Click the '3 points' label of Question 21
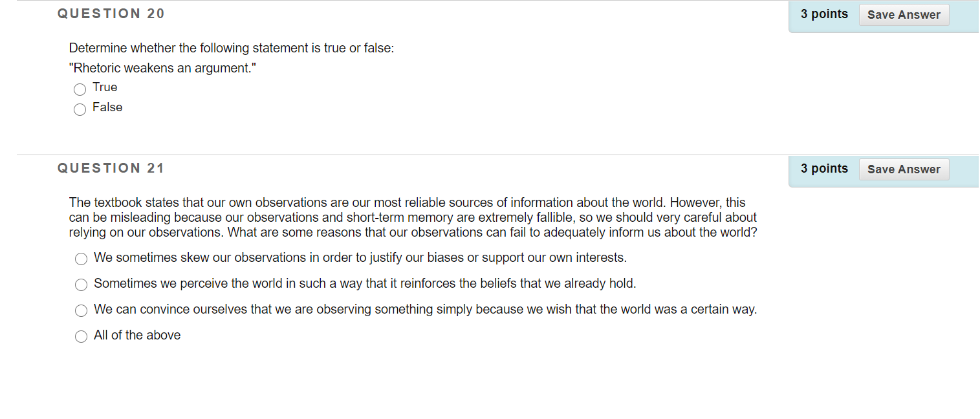 pyautogui.click(x=824, y=169)
